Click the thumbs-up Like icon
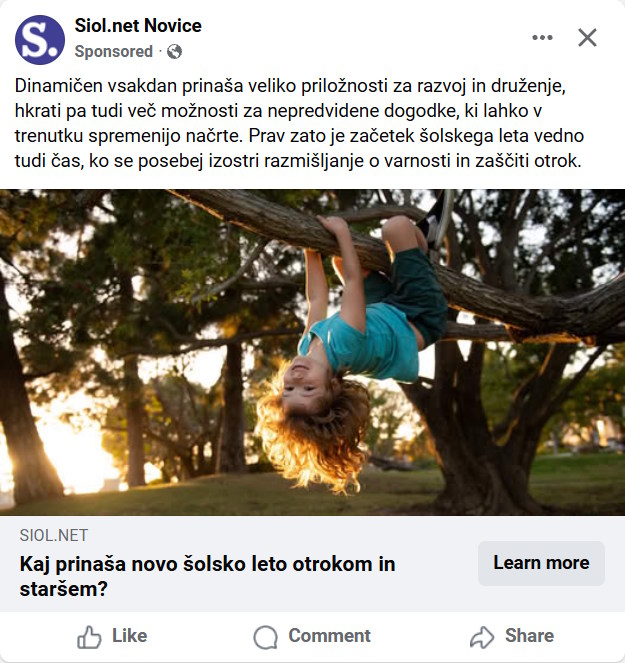The image size is (625, 663). pyautogui.click(x=89, y=637)
